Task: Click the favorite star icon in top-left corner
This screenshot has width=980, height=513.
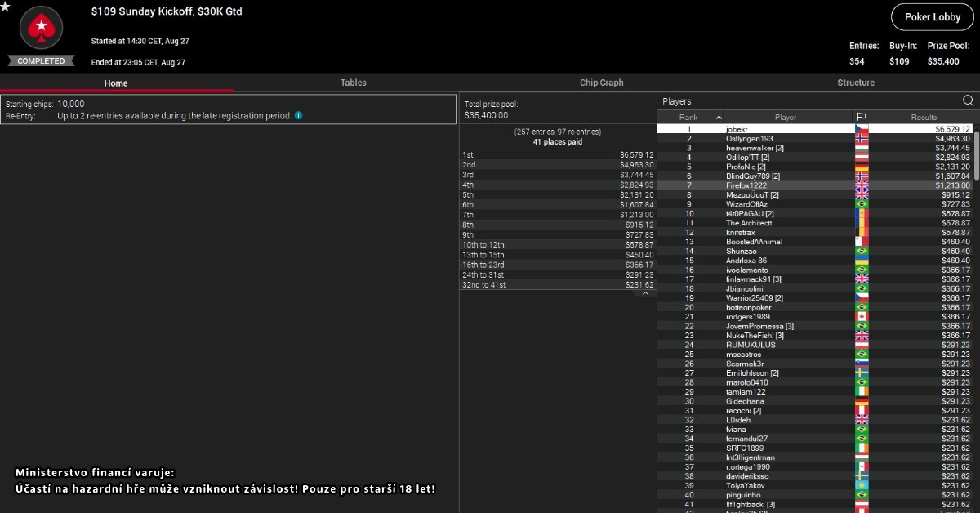Action: tap(6, 7)
